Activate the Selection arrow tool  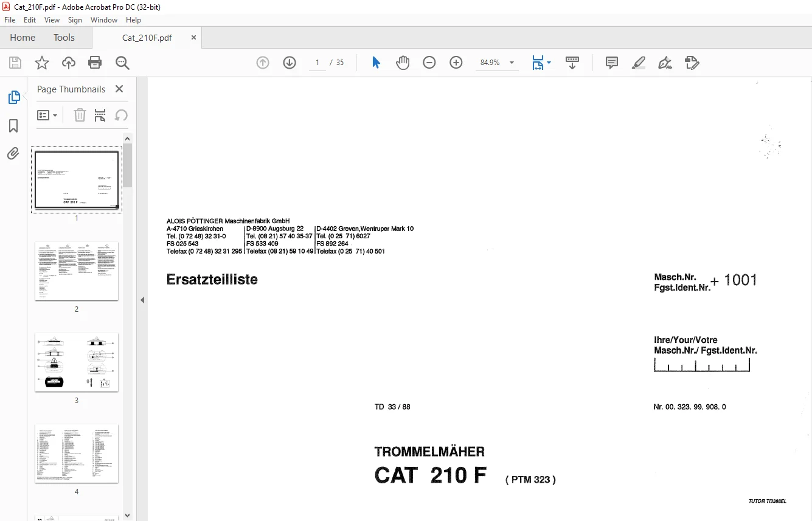coord(376,63)
